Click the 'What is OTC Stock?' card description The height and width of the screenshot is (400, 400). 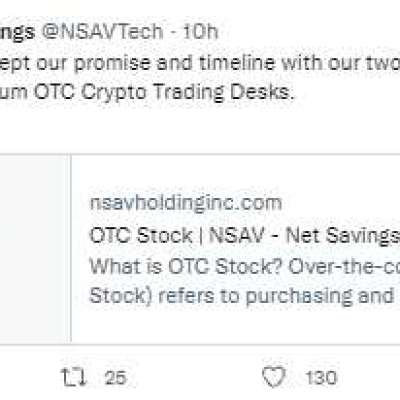[244, 266]
